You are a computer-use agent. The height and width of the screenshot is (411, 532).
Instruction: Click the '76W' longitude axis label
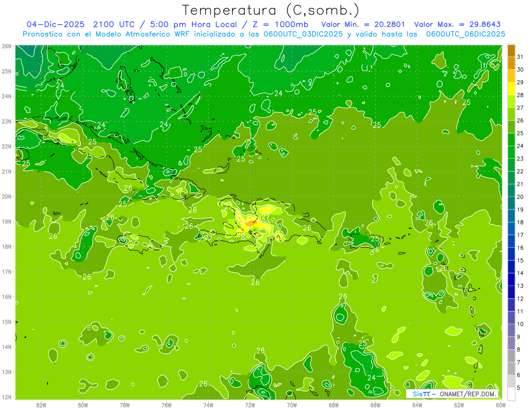pos(167,405)
